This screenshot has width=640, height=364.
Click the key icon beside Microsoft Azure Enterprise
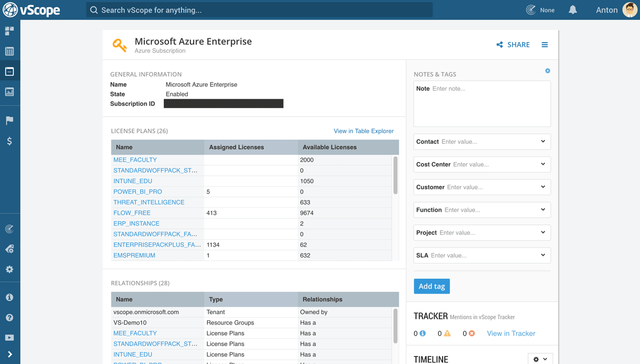click(x=119, y=45)
